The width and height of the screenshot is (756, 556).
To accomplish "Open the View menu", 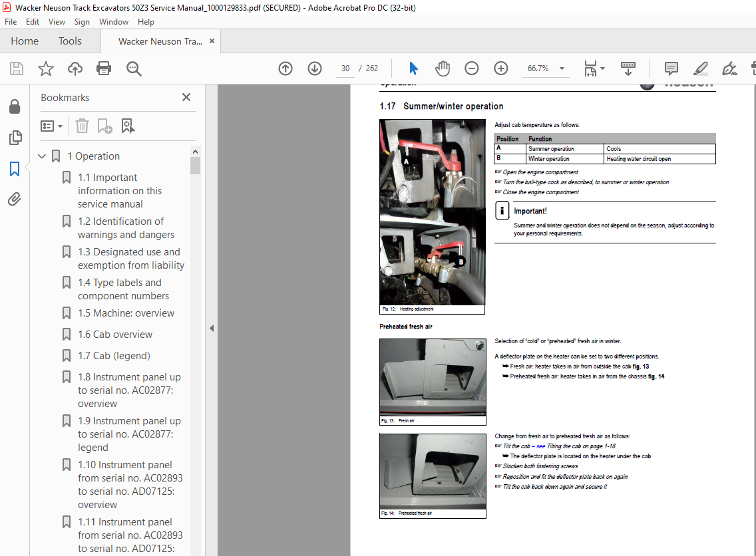I will click(57, 22).
